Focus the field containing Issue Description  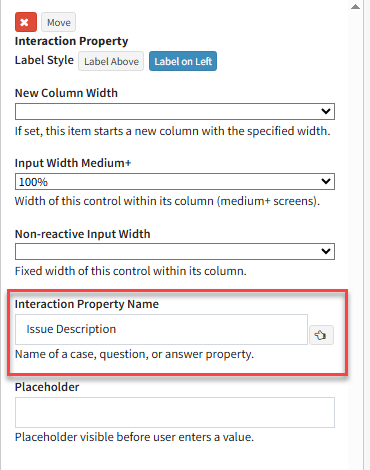tap(161, 329)
